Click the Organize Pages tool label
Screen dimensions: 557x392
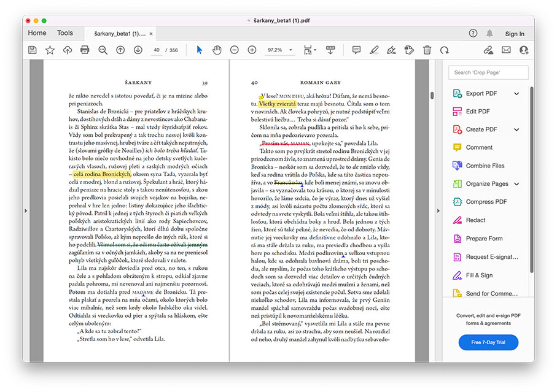487,184
